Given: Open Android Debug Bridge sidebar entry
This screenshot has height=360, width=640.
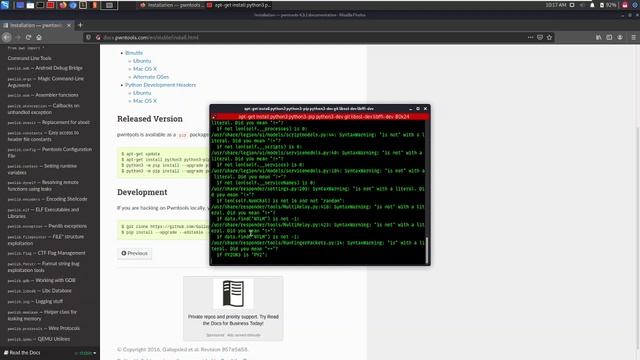Looking at the screenshot, I should pyautogui.click(x=45, y=68).
